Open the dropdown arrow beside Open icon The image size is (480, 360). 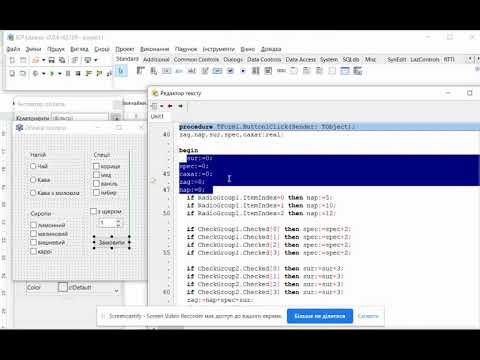[43, 60]
